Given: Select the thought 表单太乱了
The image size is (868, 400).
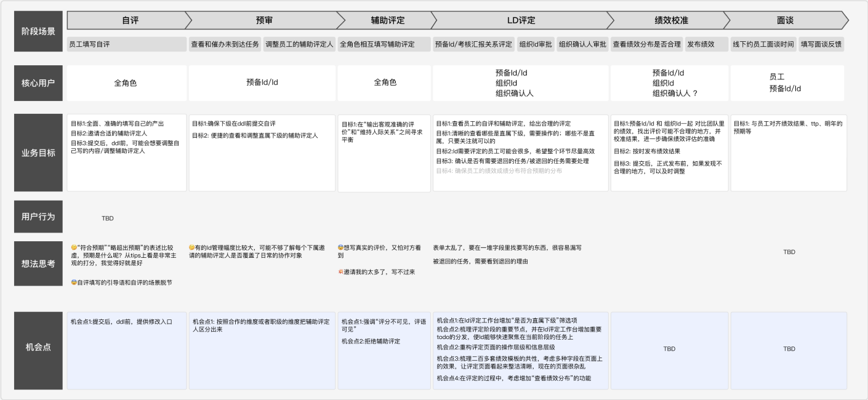Looking at the screenshot, I should (507, 247).
